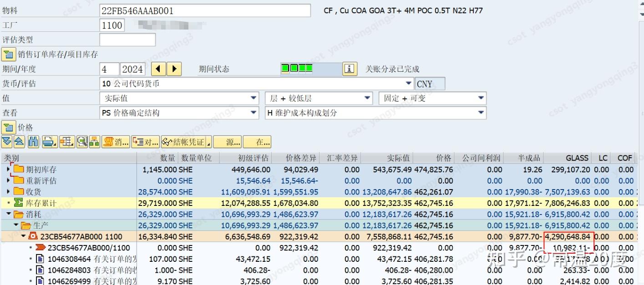
Task: Collapse the 消耗 tree node
Action: coord(9,214)
